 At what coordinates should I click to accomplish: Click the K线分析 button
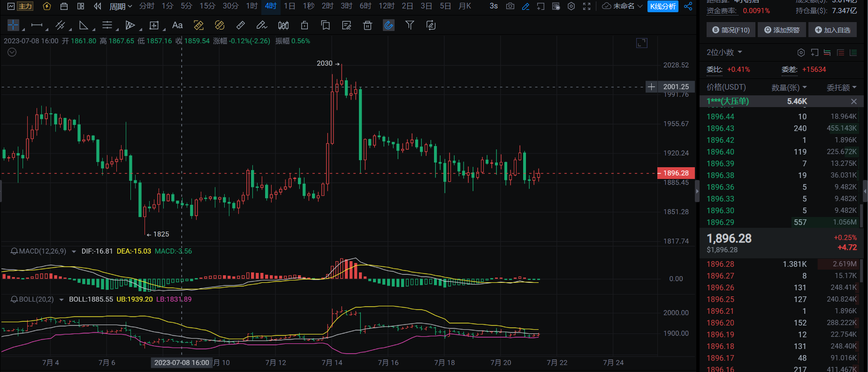click(x=662, y=6)
